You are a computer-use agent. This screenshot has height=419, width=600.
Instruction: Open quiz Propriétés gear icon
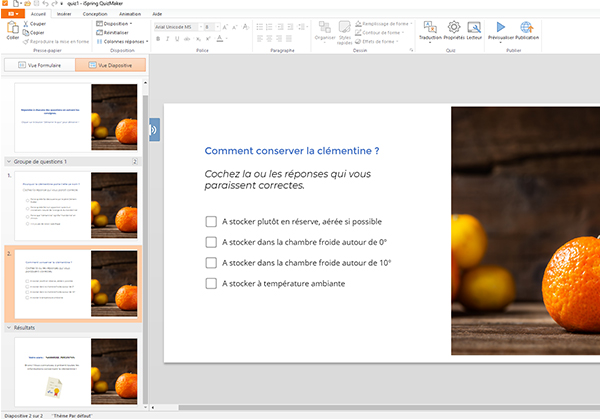click(453, 29)
